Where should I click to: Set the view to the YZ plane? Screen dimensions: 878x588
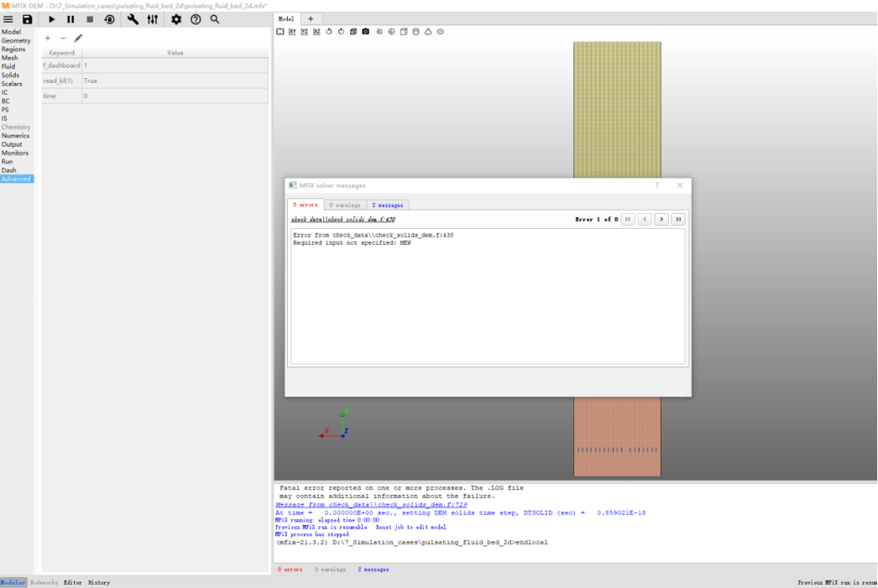pyautogui.click(x=305, y=32)
